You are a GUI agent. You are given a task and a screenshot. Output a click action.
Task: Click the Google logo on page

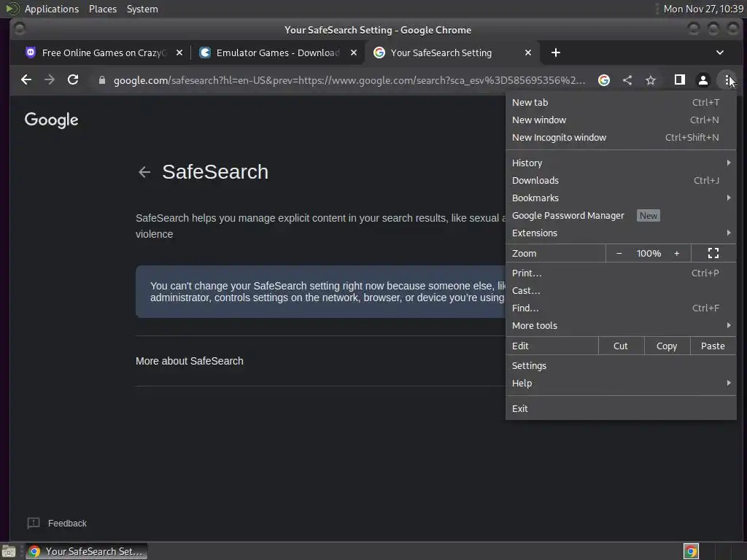pos(52,120)
